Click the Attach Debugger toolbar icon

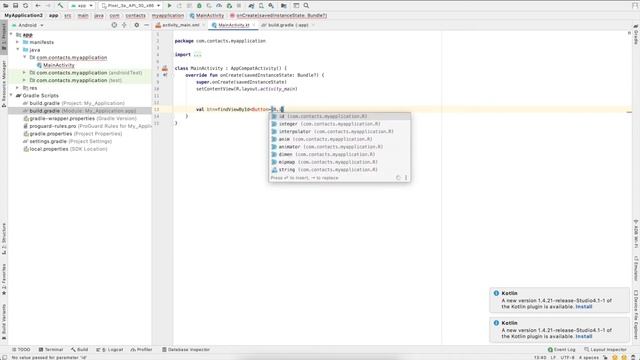[x=229, y=6]
